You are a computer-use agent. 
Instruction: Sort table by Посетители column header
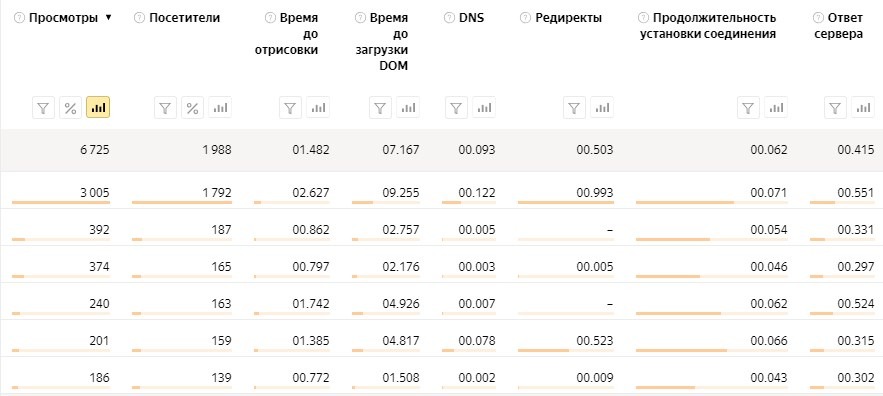pos(185,18)
